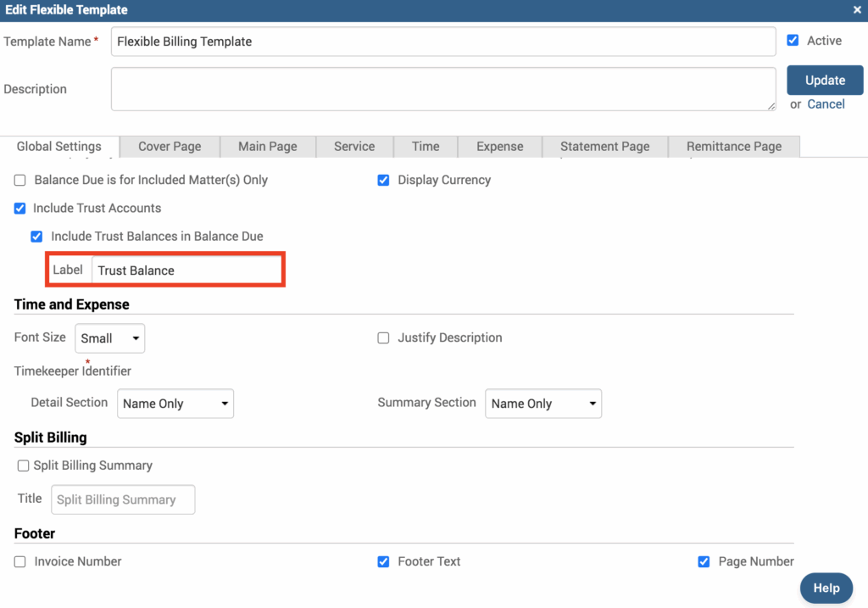Viewport: 868px width, 608px height.
Task: Disable Include Trust Accounts option
Action: [x=20, y=209]
